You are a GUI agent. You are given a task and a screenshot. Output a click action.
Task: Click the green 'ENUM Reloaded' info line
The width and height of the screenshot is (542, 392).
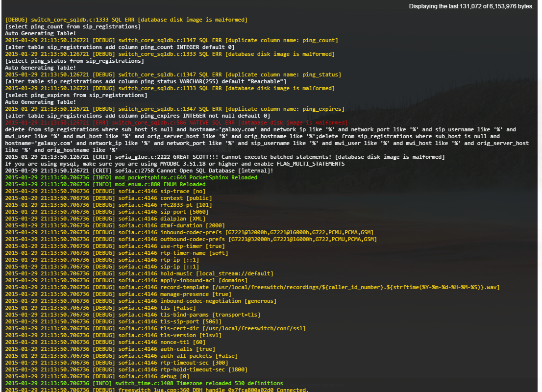pyautogui.click(x=105, y=185)
